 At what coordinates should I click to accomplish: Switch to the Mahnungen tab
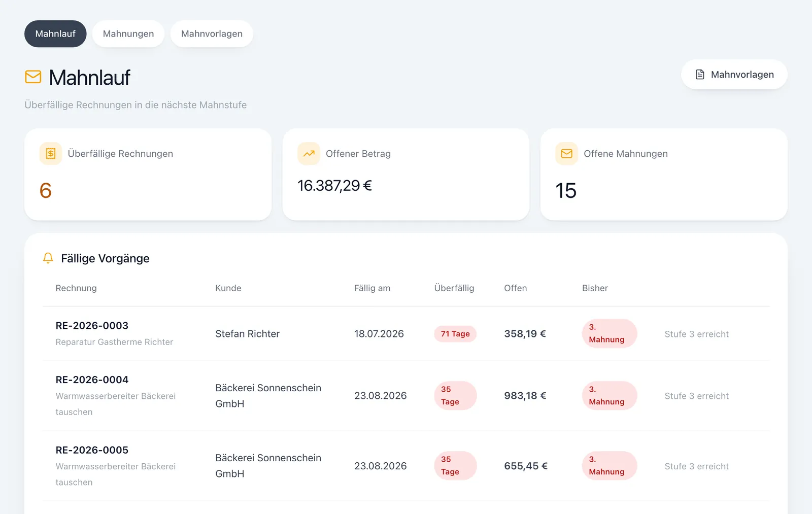point(128,33)
